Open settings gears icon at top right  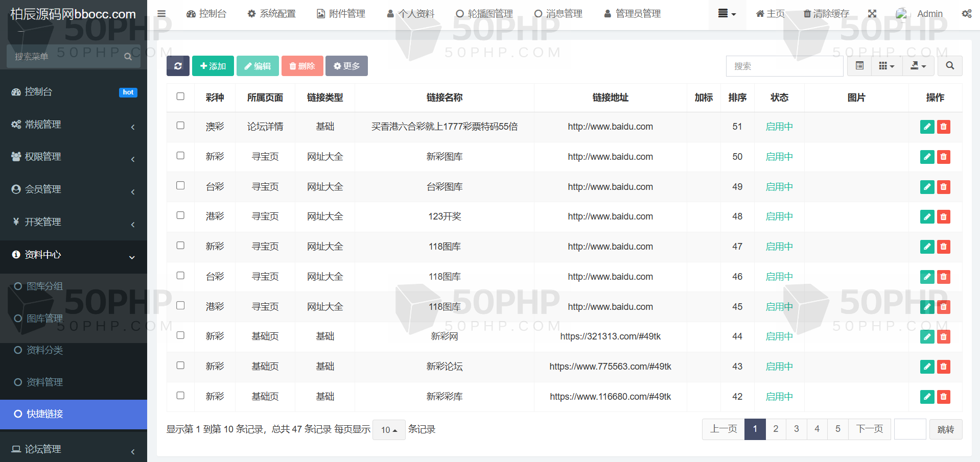(967, 14)
